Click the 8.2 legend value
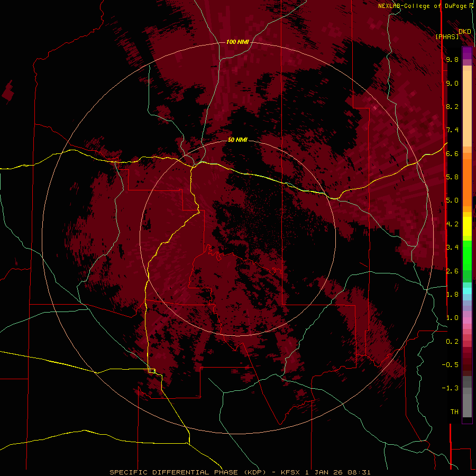This screenshot has width=476, height=476. click(x=452, y=106)
